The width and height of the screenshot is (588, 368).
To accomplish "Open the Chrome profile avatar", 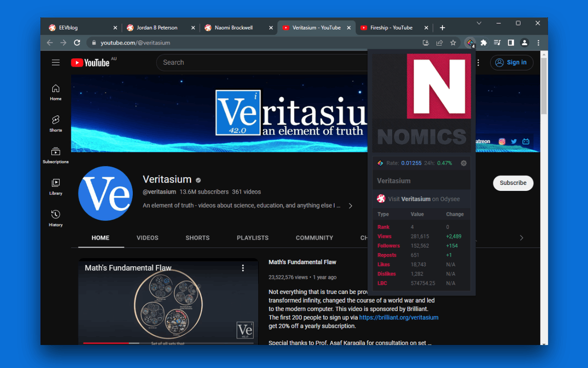I will click(x=524, y=43).
